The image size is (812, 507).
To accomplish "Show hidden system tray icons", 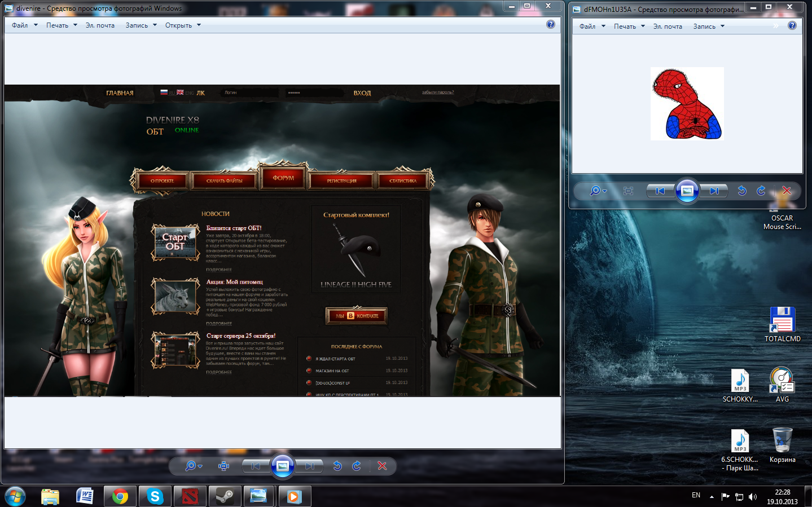I will (712, 497).
